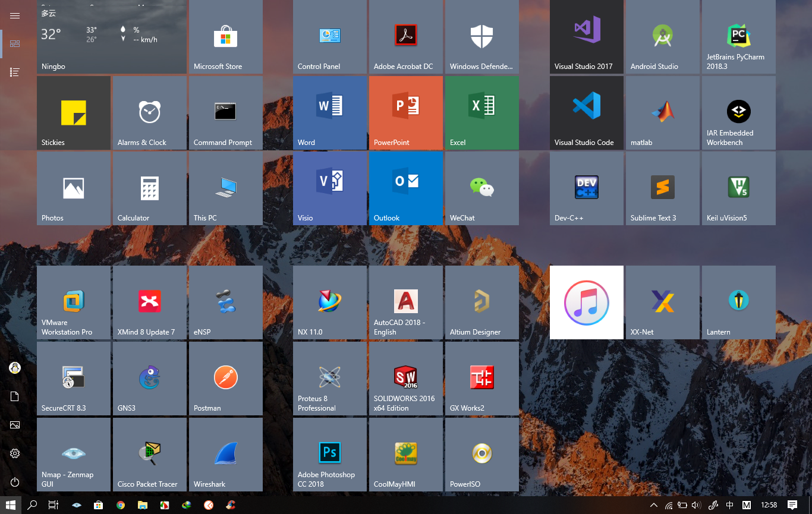Launch Windows Defender from its tile

coord(482,37)
